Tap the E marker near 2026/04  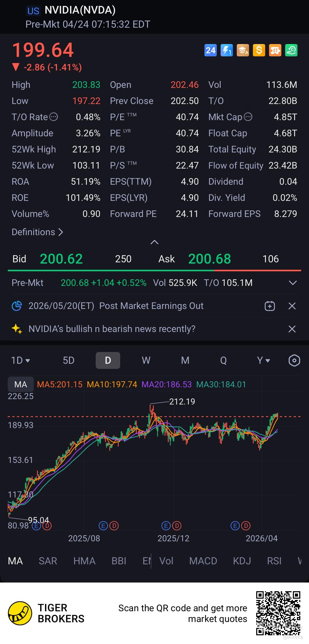click(x=235, y=526)
